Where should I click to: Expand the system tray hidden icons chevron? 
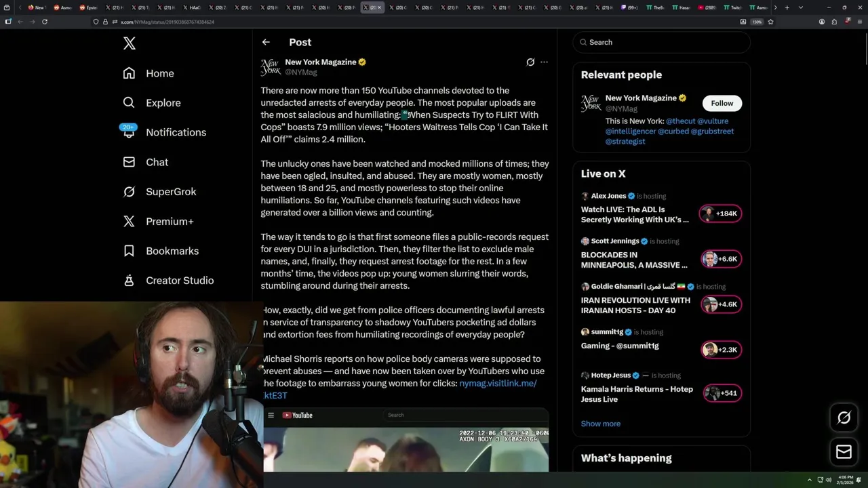tap(809, 480)
